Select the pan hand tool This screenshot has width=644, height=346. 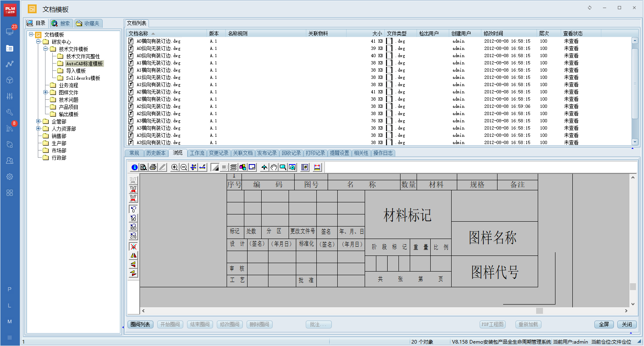(x=274, y=167)
